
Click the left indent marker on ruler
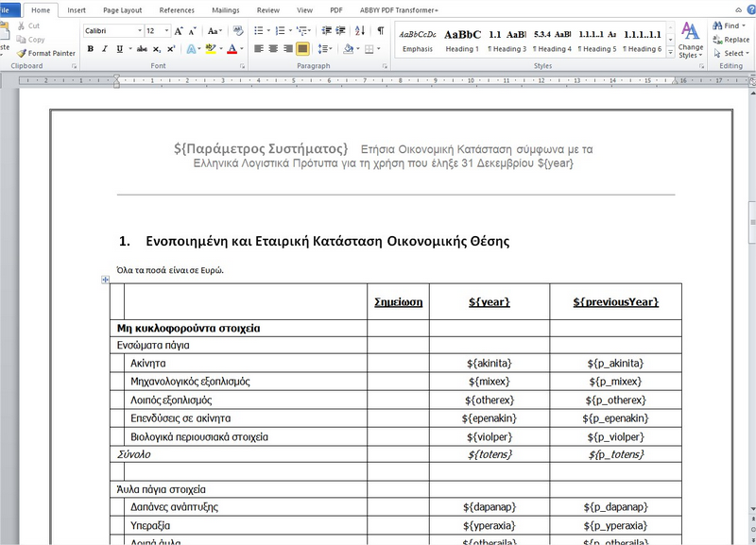point(116,84)
